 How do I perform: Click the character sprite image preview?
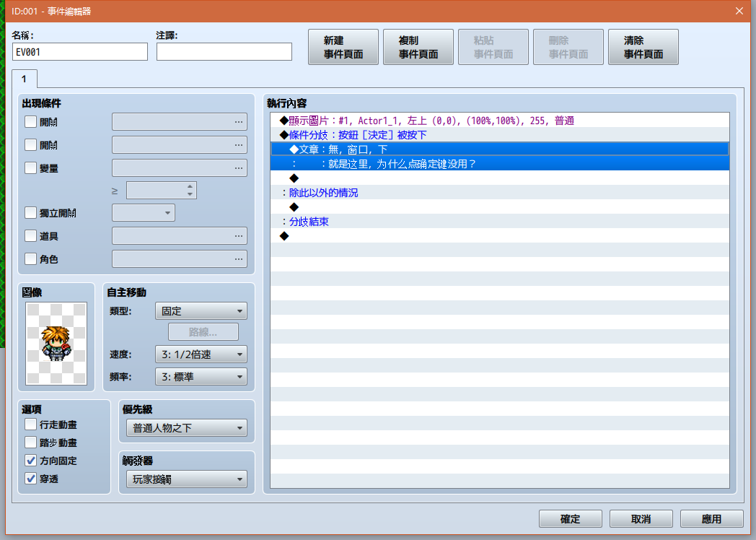tap(56, 344)
